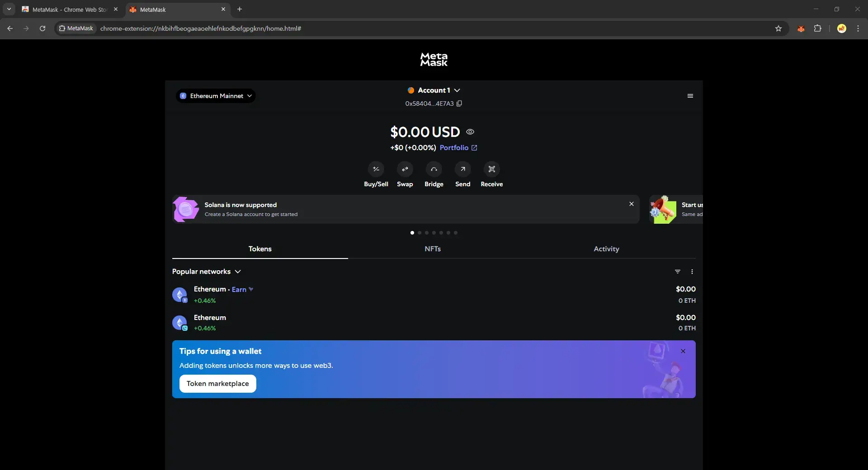Close the MetaMask Chrome Web Store tab

(116, 9)
